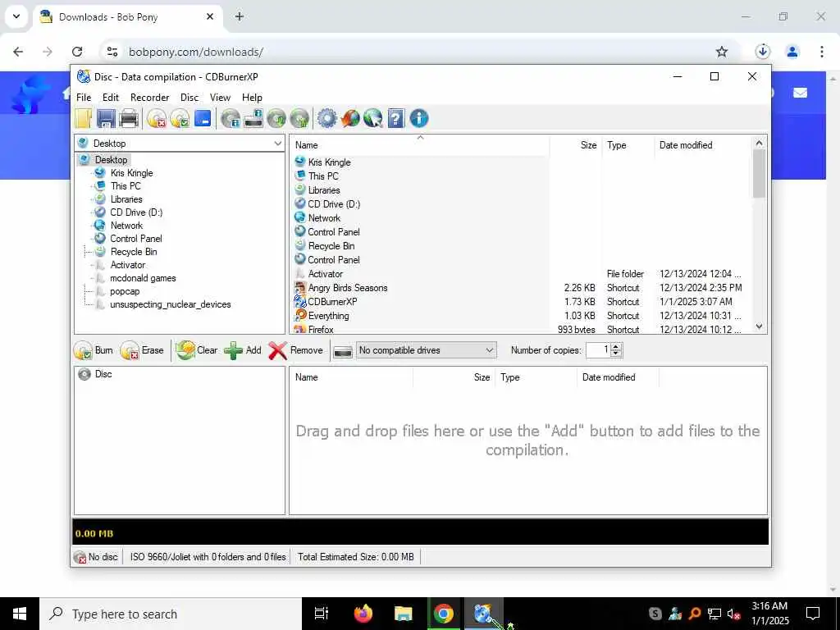Click the file list vertical scrollbar thumb
The width and height of the screenshot is (840, 630).
[x=759, y=174]
